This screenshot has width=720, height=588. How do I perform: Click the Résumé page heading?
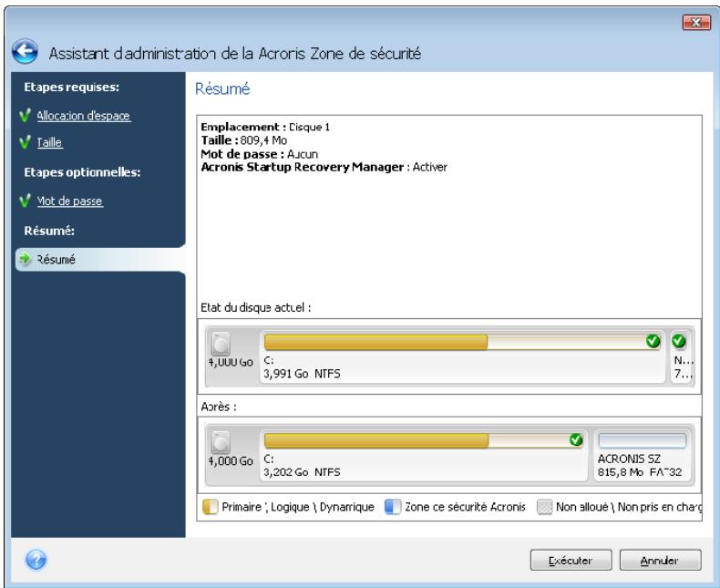(222, 88)
